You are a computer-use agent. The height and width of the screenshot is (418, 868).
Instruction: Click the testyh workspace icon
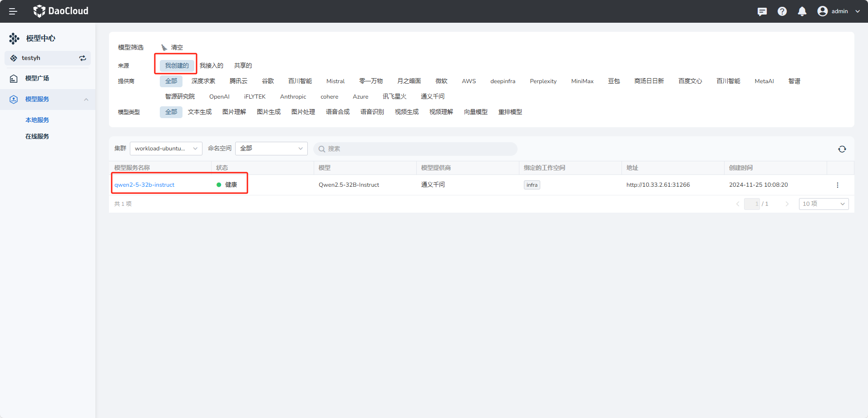coord(14,58)
